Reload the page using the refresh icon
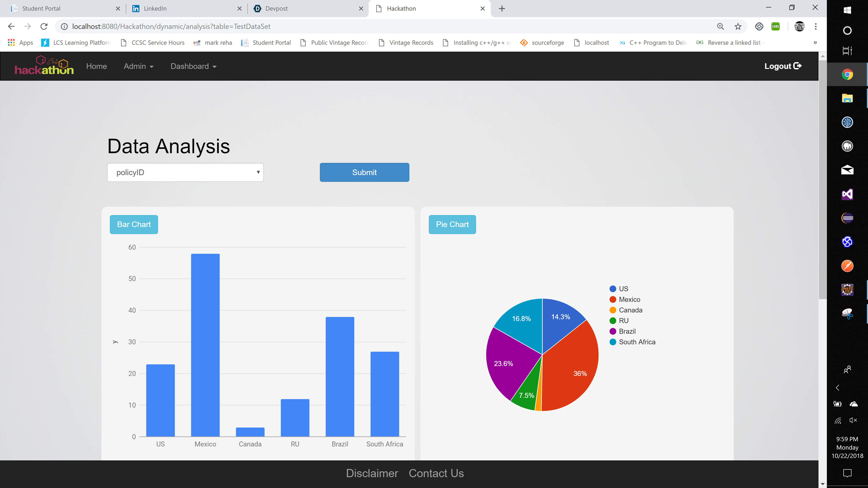Image resolution: width=868 pixels, height=488 pixels. click(44, 26)
